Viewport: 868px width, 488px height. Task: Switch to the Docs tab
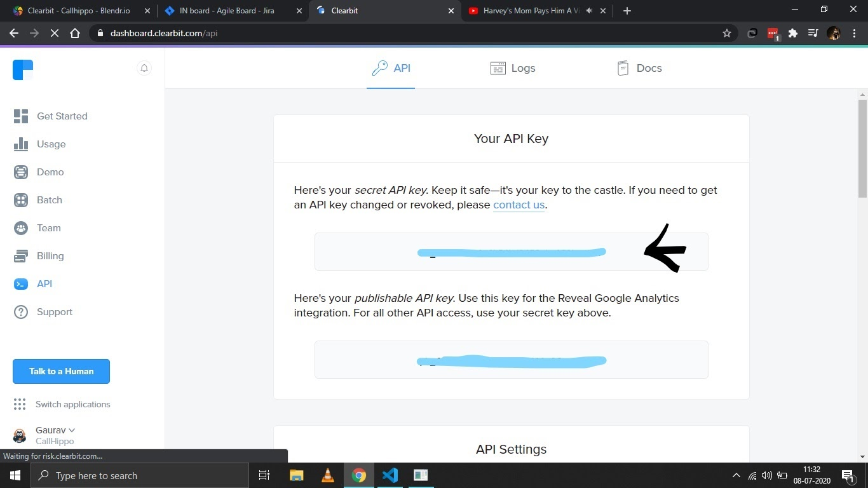639,68
